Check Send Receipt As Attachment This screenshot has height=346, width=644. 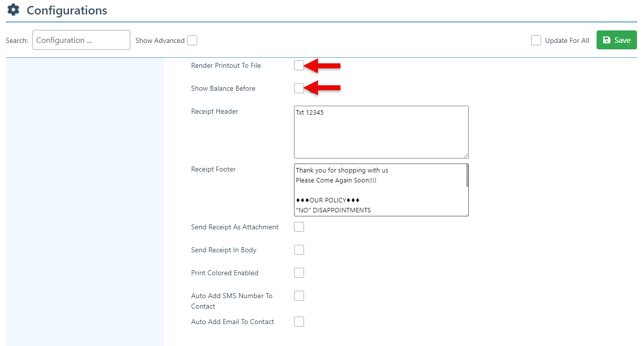(x=299, y=227)
